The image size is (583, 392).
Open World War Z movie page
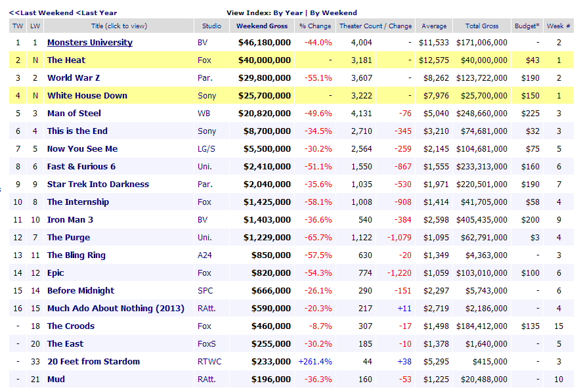click(x=74, y=77)
